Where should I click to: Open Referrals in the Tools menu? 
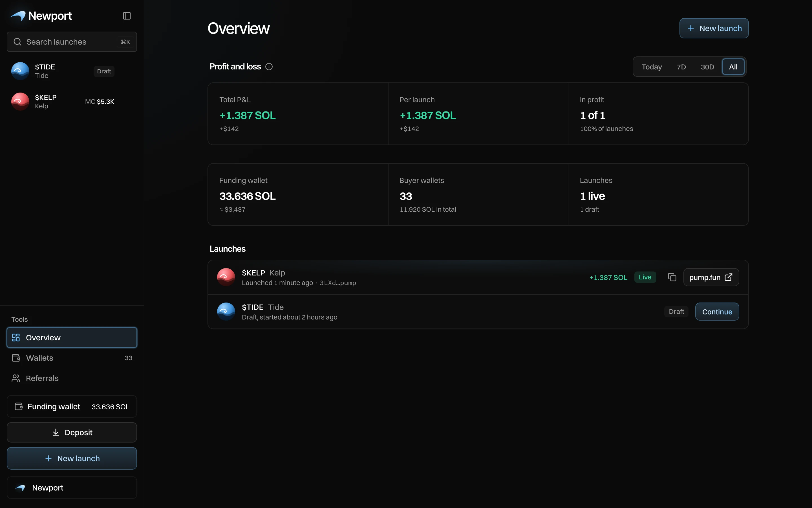[72, 378]
